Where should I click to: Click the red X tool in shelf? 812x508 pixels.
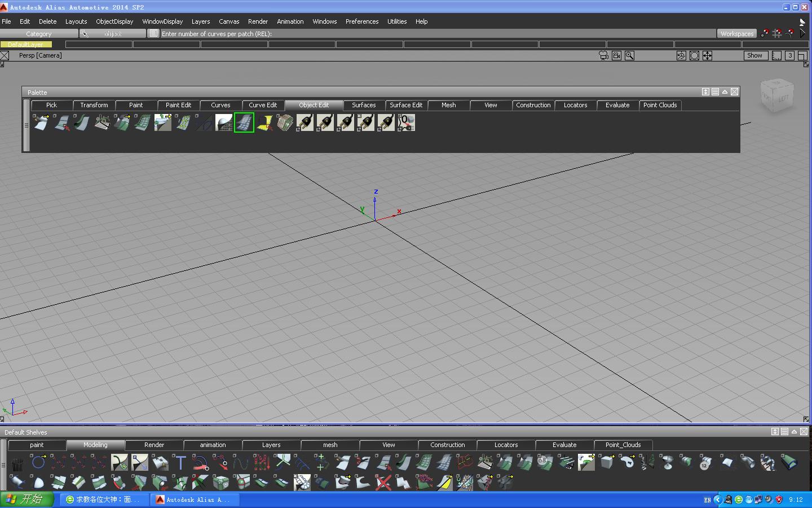click(x=383, y=482)
